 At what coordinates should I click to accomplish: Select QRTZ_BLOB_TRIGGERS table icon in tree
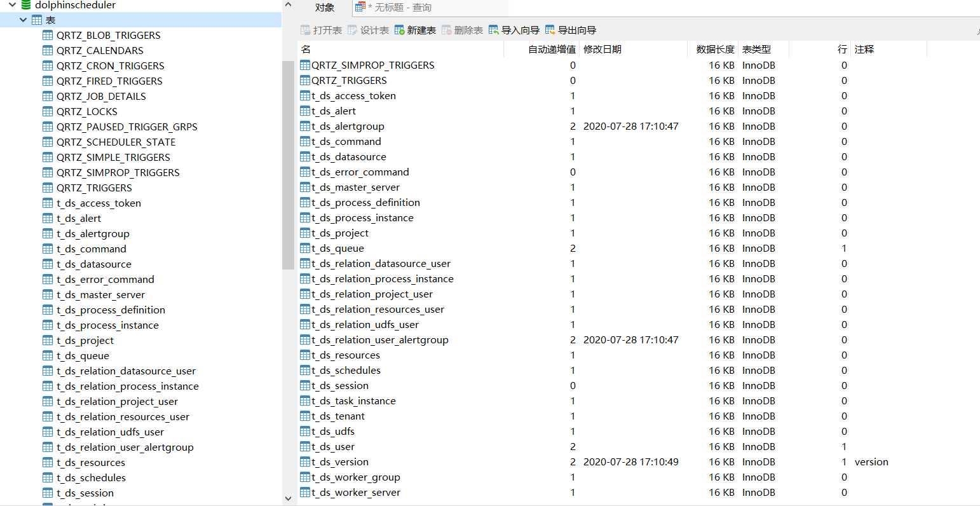coord(48,35)
